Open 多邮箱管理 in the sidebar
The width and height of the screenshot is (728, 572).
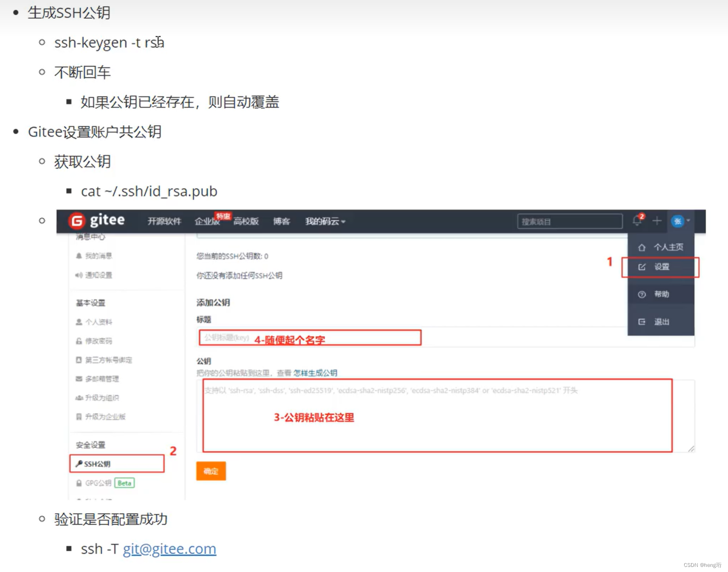pyautogui.click(x=102, y=379)
